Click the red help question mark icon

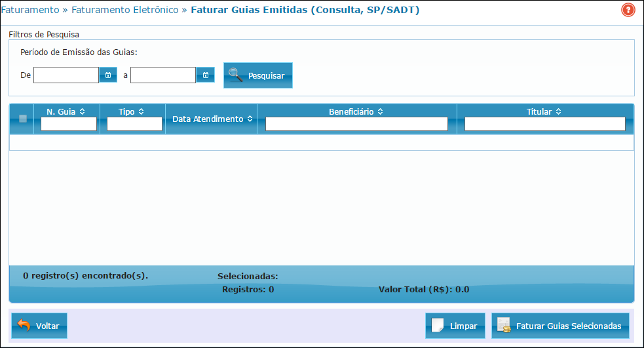[x=628, y=10]
